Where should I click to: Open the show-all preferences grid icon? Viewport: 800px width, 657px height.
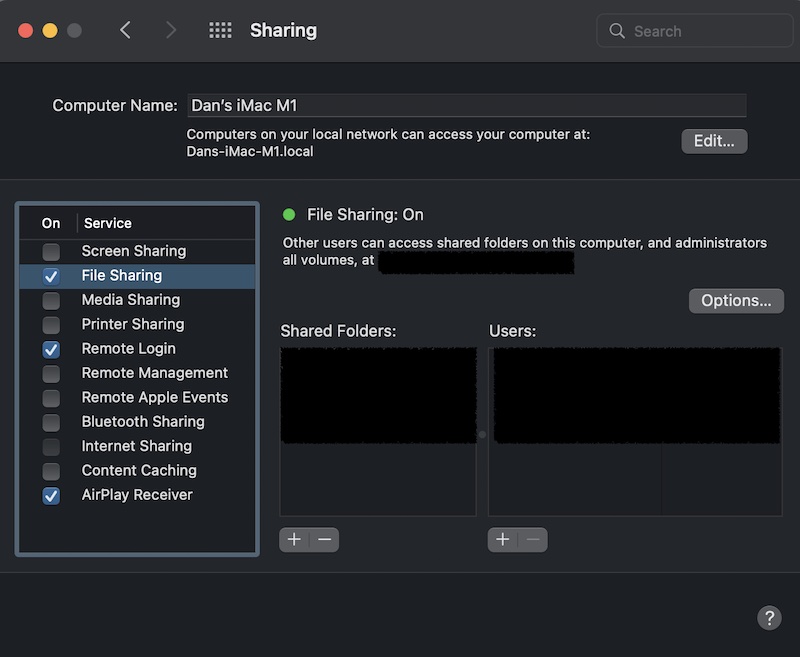[x=220, y=30]
